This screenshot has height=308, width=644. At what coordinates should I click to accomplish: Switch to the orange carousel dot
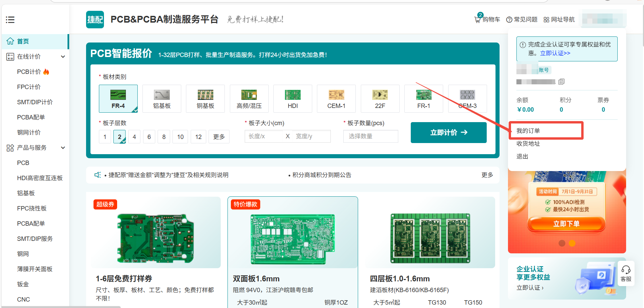572,243
